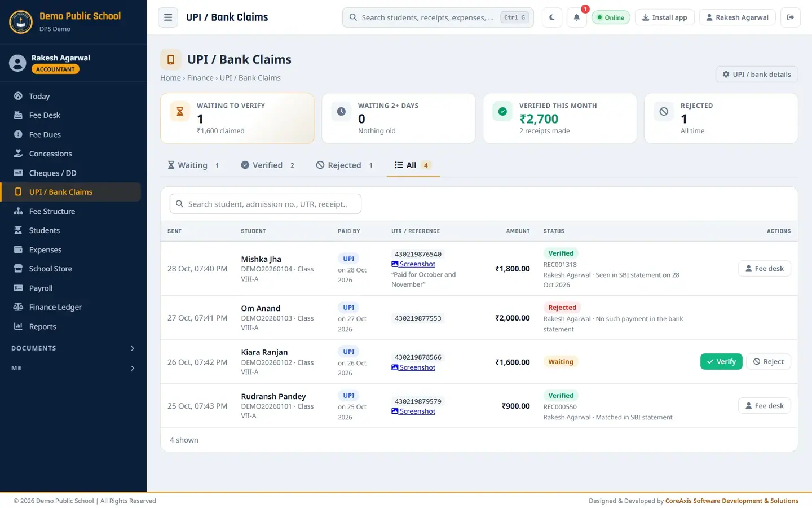Switch to the Rejected tab

[x=345, y=165]
